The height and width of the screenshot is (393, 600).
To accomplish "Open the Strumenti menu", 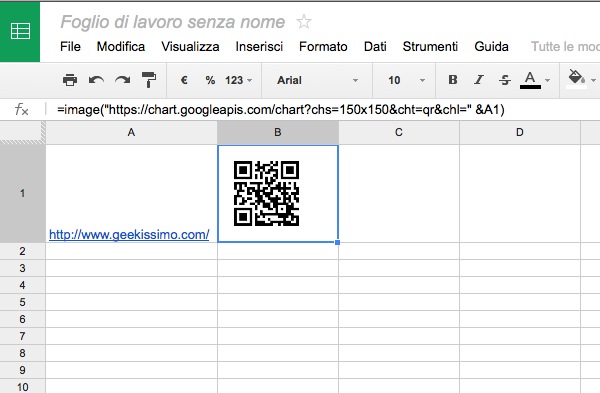I will pos(430,46).
